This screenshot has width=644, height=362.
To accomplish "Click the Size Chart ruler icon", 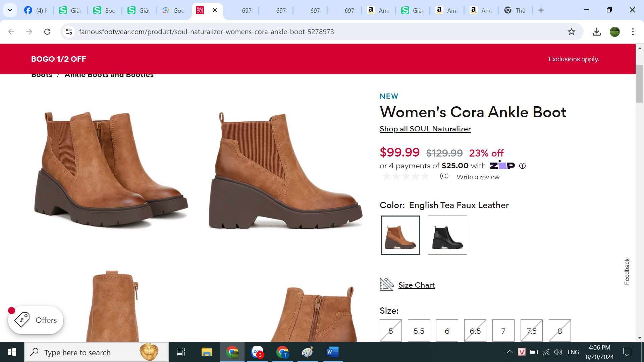I will (x=386, y=284).
